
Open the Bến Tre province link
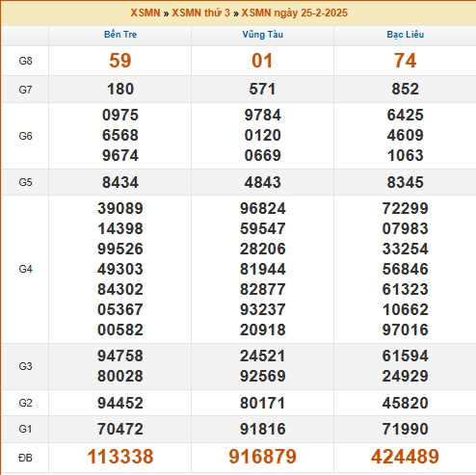[x=120, y=35]
